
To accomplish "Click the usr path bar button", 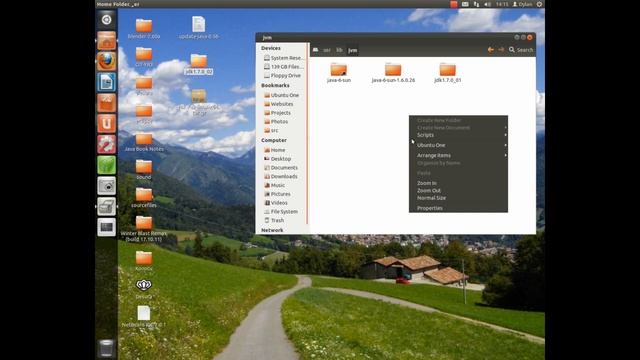I will click(x=327, y=50).
